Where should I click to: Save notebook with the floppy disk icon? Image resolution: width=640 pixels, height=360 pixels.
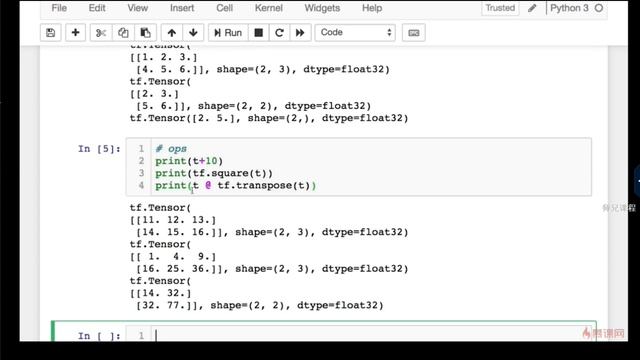(x=51, y=33)
